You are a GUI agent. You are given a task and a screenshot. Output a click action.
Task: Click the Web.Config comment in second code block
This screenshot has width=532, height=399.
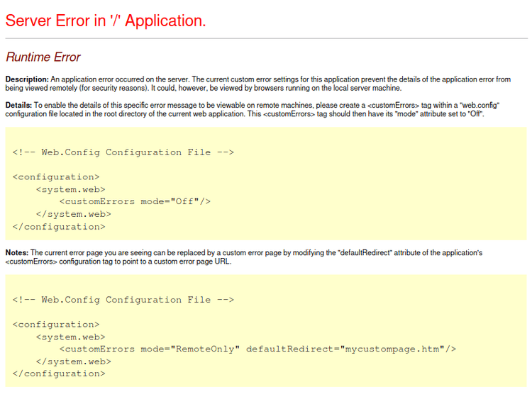[123, 300]
